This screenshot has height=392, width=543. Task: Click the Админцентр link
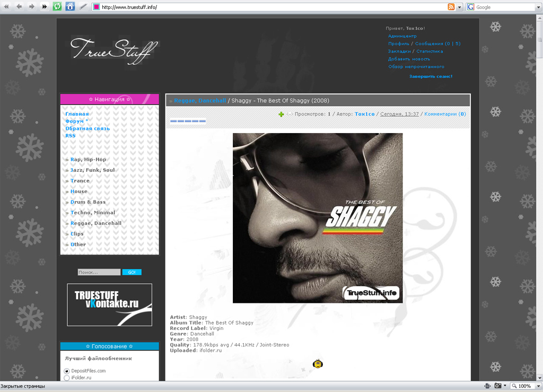pyautogui.click(x=402, y=36)
